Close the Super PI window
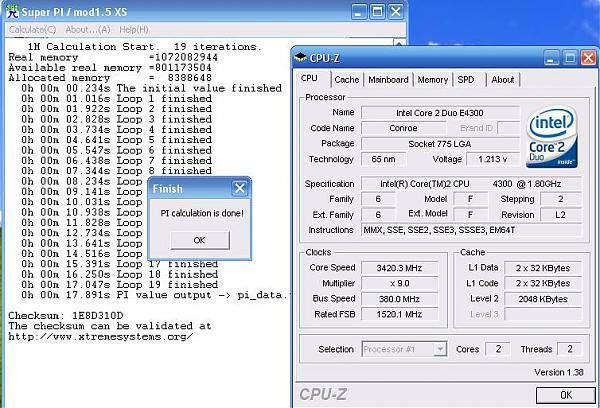 (396, 12)
